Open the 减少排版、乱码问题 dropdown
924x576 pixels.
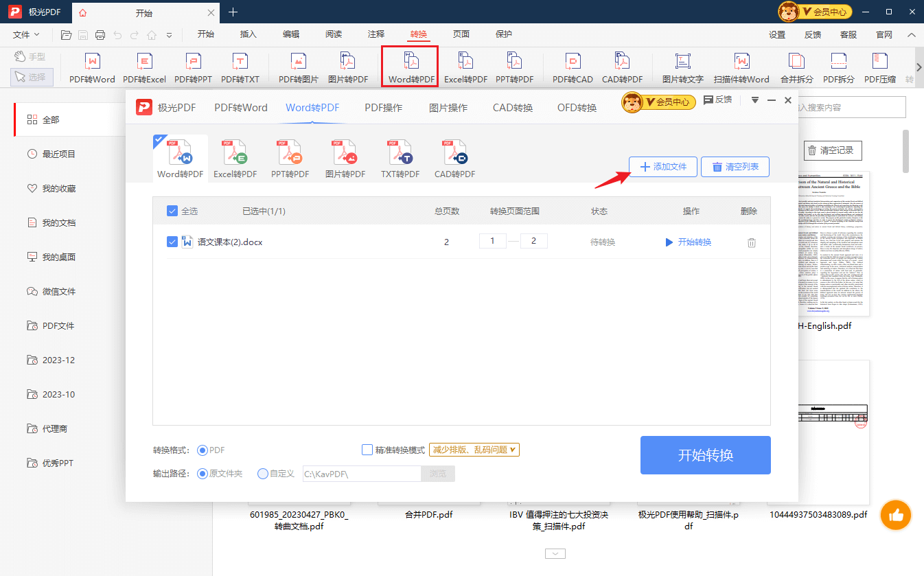point(474,450)
